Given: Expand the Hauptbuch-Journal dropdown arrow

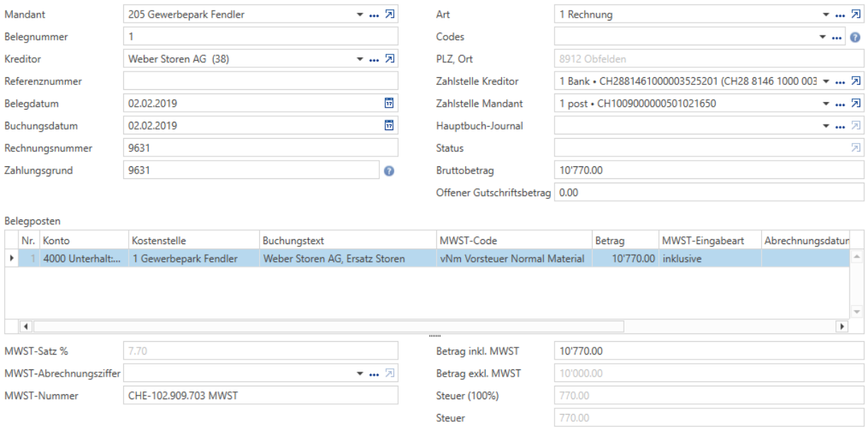Looking at the screenshot, I should coord(827,126).
